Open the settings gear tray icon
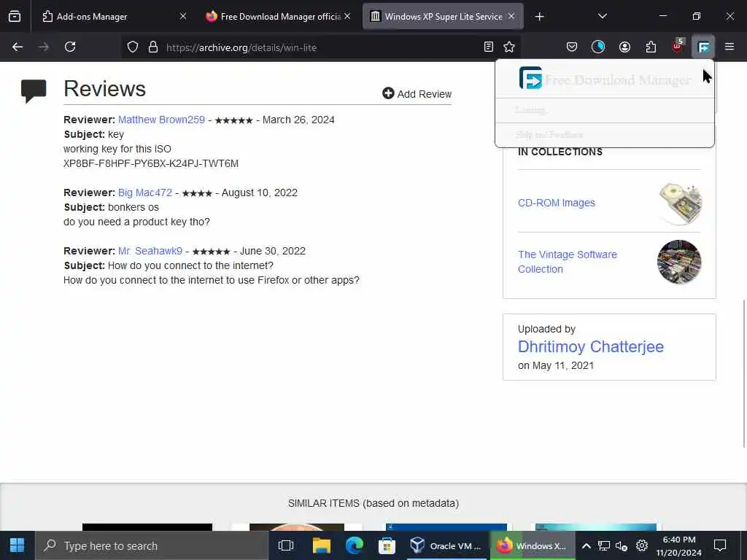 click(x=642, y=545)
